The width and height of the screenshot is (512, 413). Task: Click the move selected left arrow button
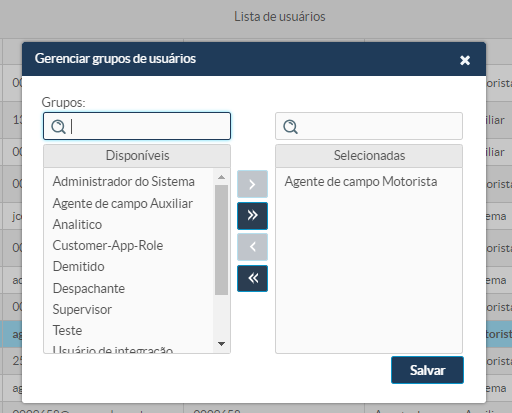pyautogui.click(x=252, y=247)
